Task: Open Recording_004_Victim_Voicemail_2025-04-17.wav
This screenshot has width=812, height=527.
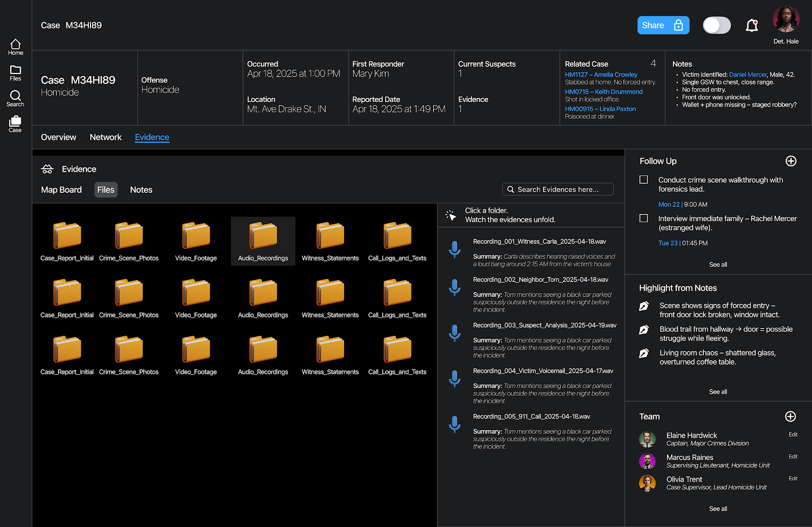Action: point(543,371)
